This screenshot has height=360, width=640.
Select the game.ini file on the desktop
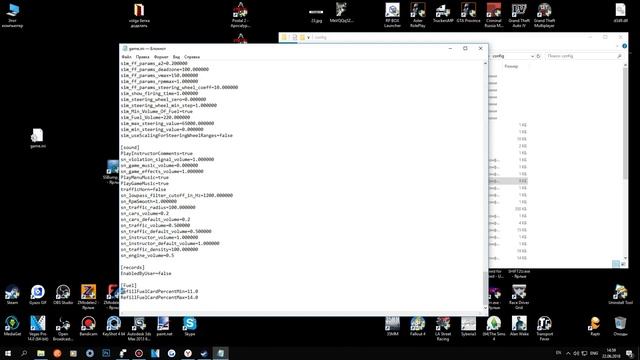point(38,138)
